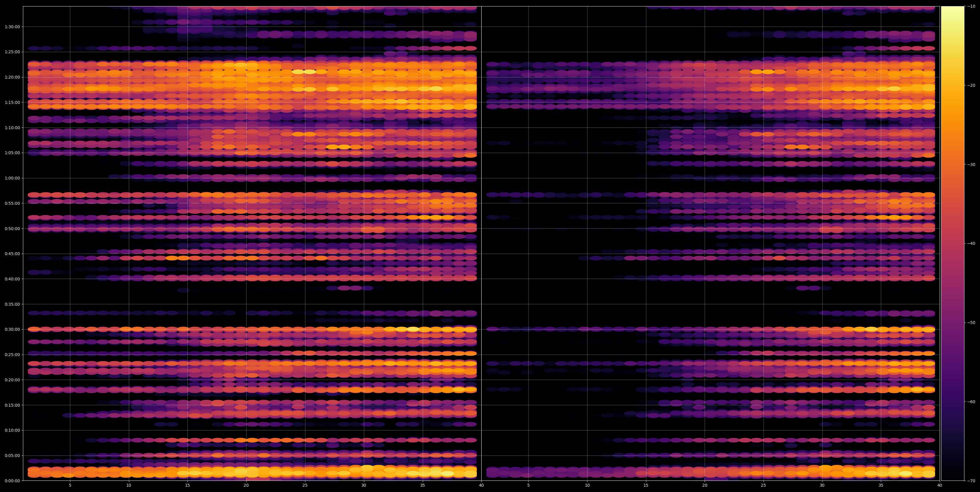This screenshot has height=492, width=980.
Task: Click the 0:05:00 time axis label
Action: (12, 456)
